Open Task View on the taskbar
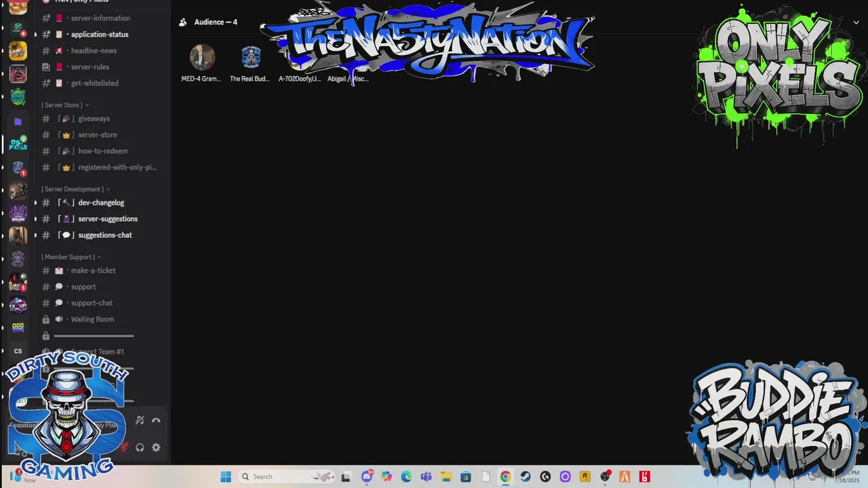 coord(346,477)
